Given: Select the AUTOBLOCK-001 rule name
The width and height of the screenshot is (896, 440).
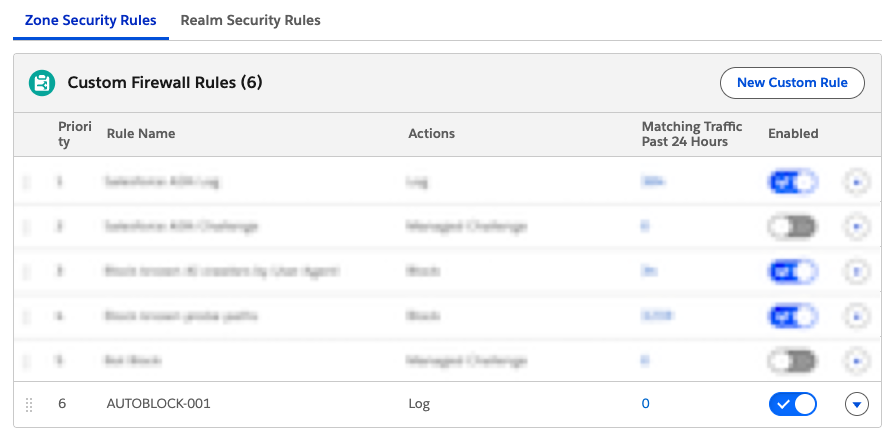Looking at the screenshot, I should pos(158,404).
